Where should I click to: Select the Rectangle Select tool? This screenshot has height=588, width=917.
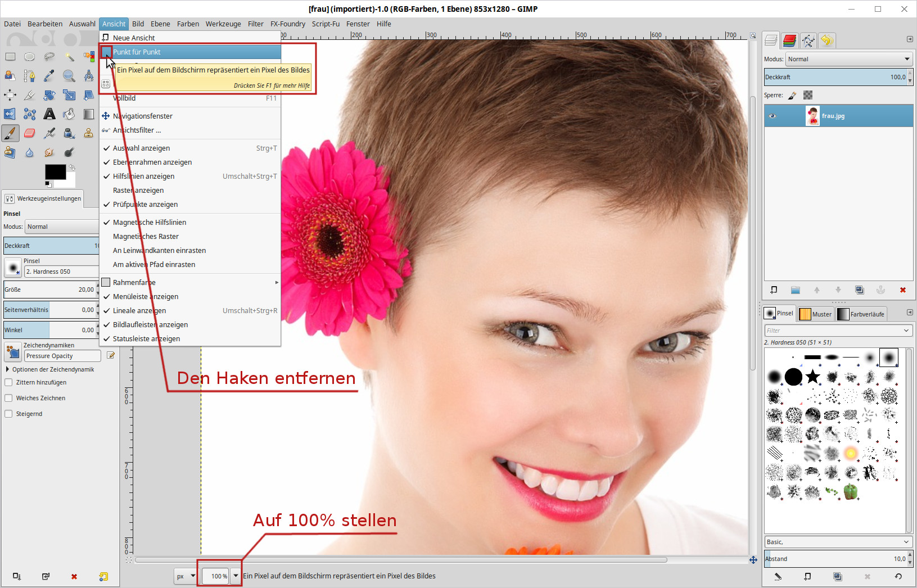[x=10, y=57]
